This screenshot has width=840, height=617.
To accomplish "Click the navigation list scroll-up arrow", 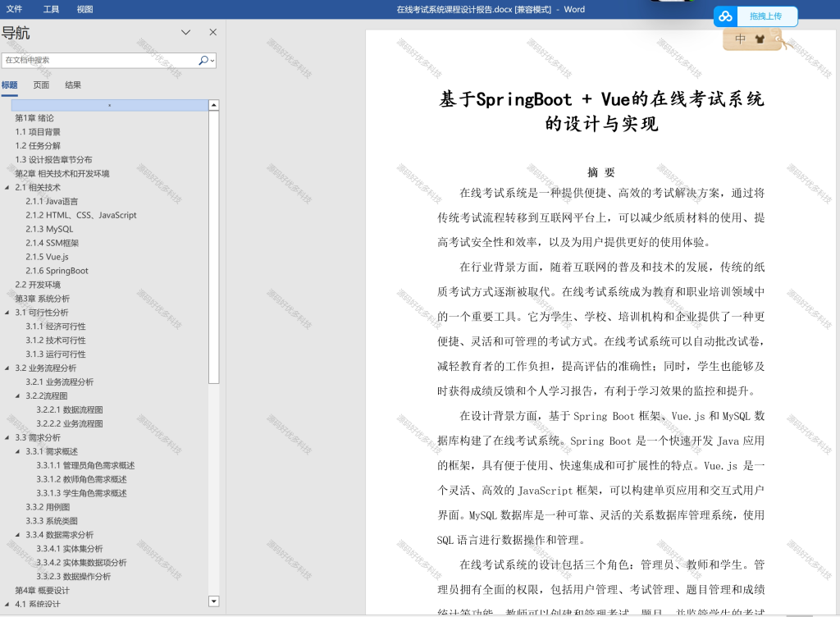I will pos(214,105).
